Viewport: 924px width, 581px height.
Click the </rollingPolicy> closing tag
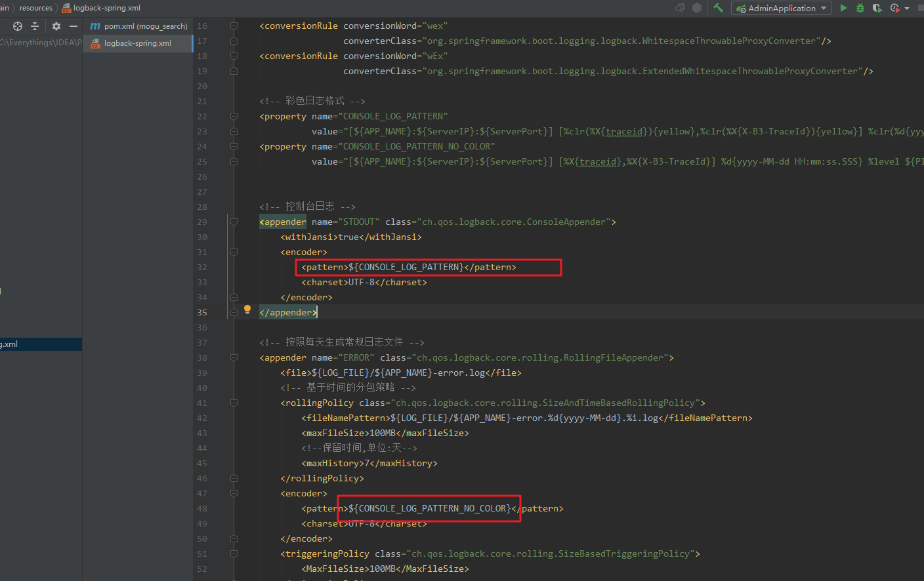point(322,479)
